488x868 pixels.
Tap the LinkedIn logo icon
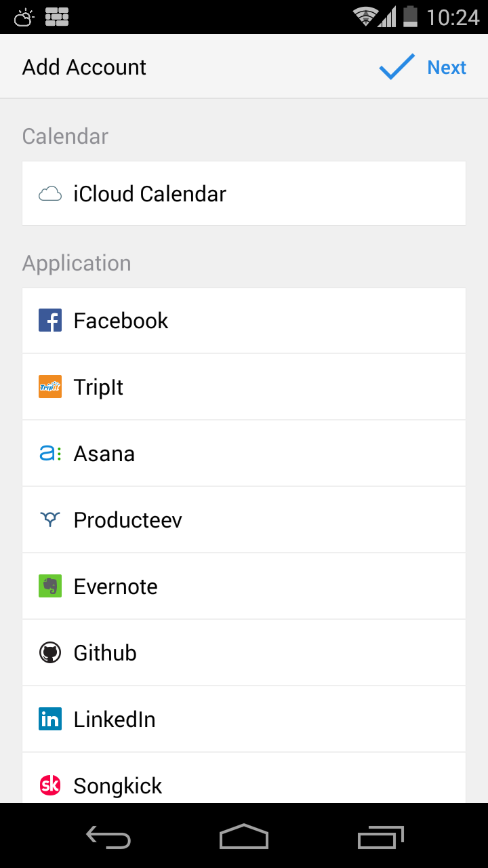(x=50, y=719)
